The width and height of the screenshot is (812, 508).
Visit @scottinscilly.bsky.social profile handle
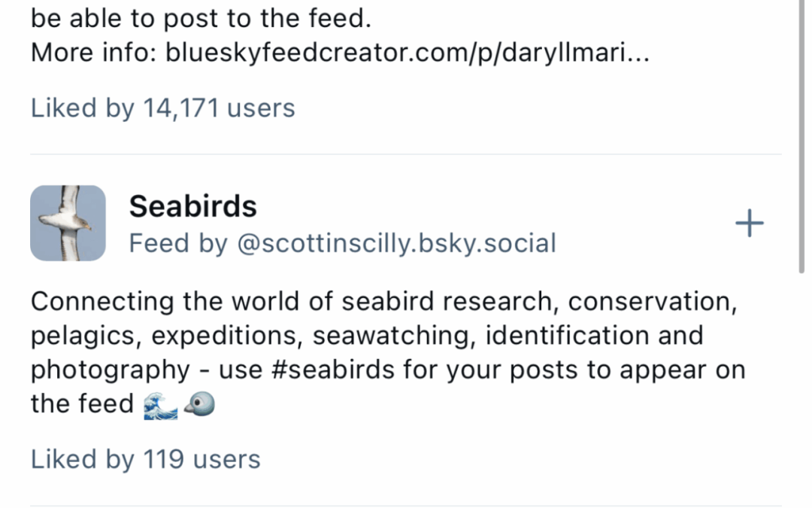[x=396, y=243]
